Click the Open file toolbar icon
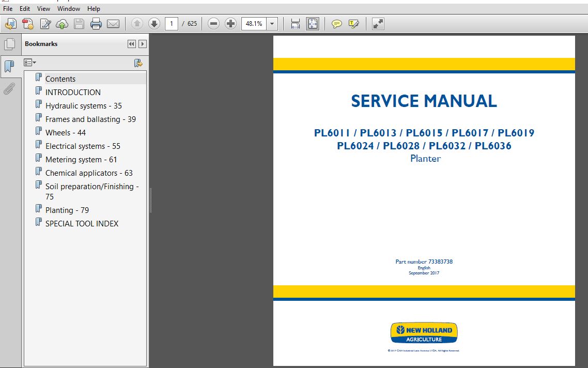This screenshot has height=368, width=588. tap(10, 24)
